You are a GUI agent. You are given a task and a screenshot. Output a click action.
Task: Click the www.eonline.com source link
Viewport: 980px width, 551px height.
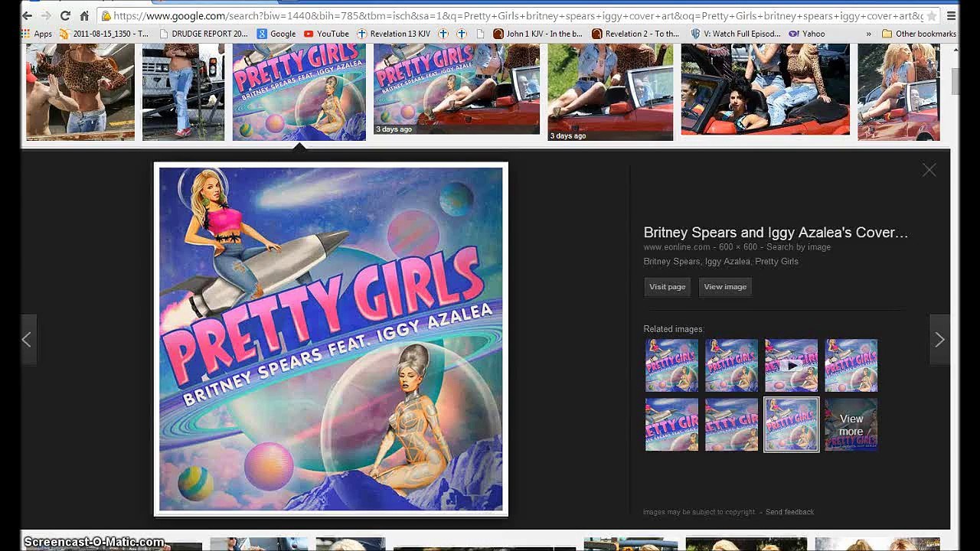click(x=677, y=247)
